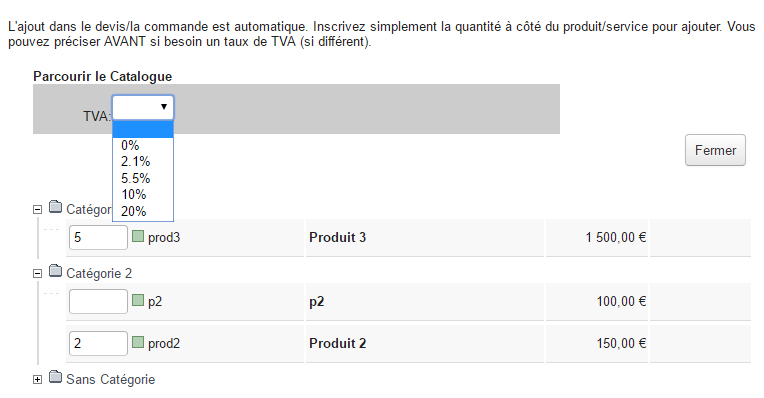Click the Sans Catégorie folder icon
The image size is (764, 398).
click(56, 377)
